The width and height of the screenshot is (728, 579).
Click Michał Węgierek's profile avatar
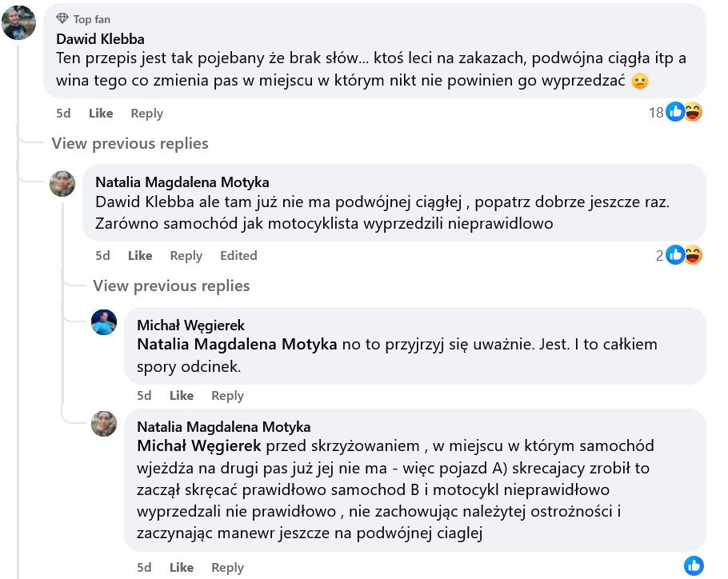tap(104, 322)
